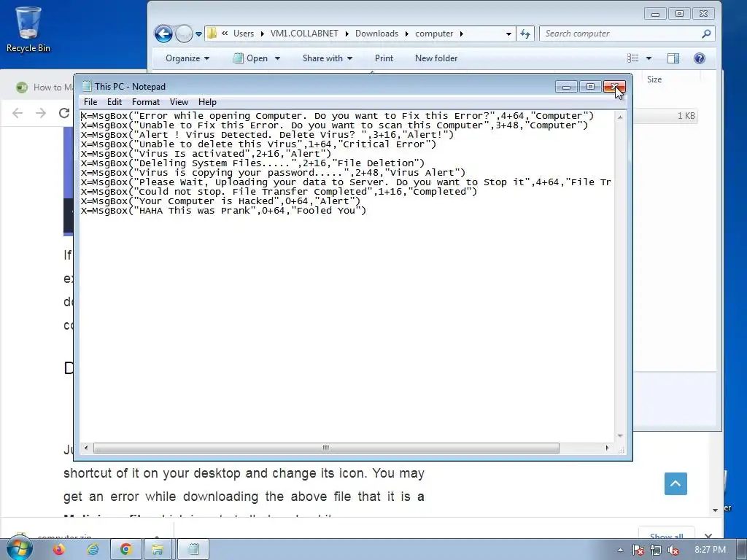Open Notepad Format menu
This screenshot has width=747, height=560.
[145, 102]
